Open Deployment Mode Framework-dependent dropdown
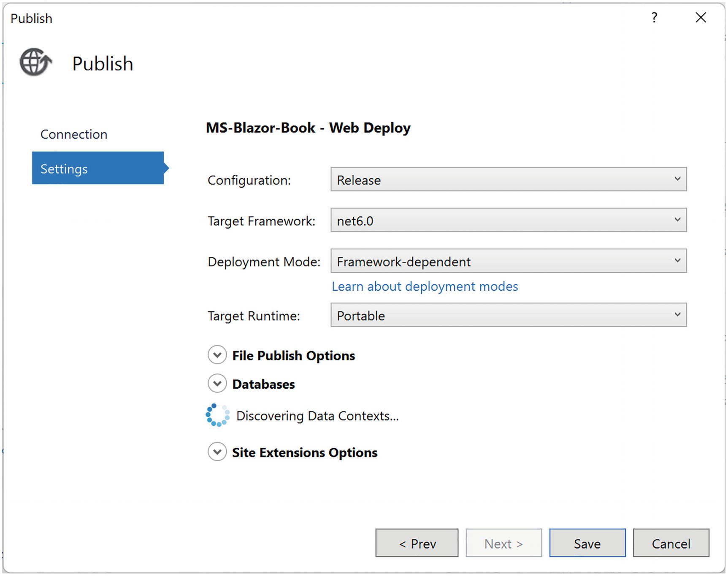Viewport: 728px width, 576px height. [508, 261]
